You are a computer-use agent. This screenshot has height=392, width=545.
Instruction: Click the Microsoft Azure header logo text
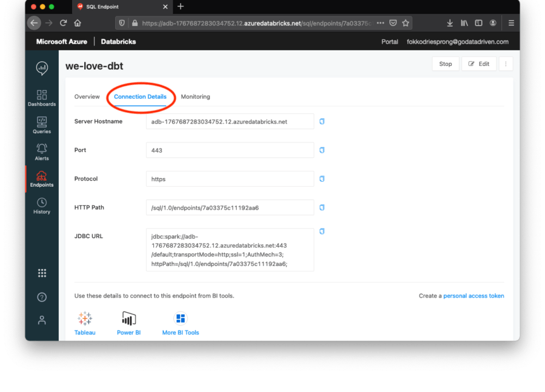pos(62,42)
